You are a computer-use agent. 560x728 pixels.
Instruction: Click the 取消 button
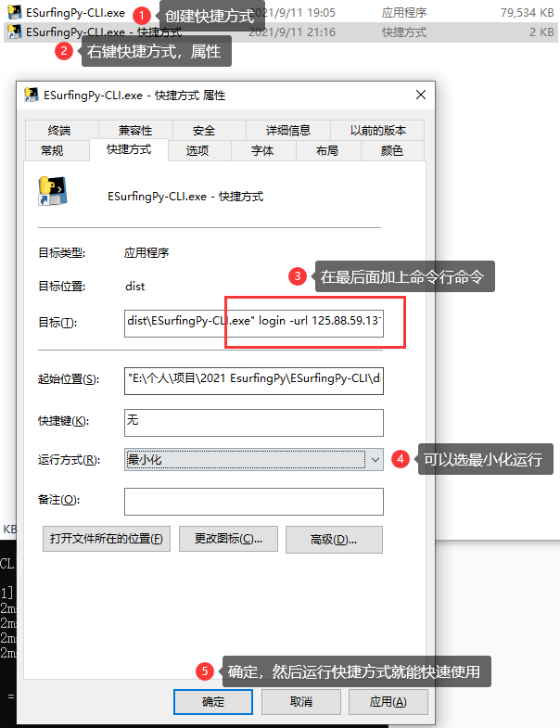tap(301, 701)
